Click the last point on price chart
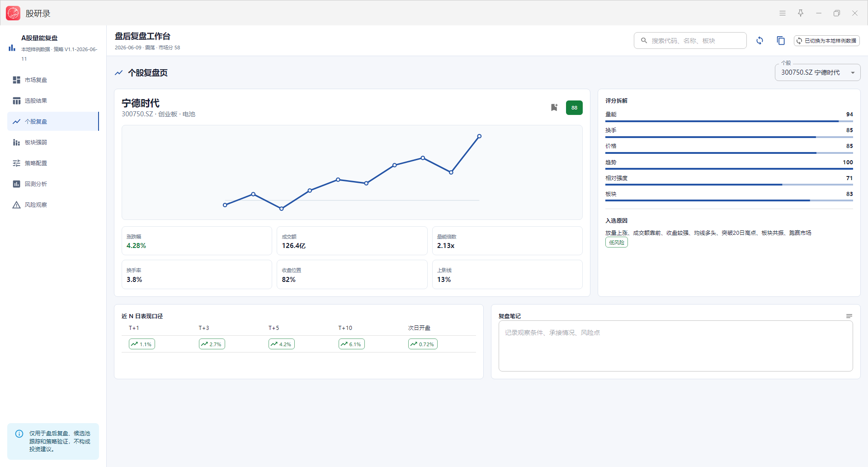The height and width of the screenshot is (467, 868). point(479,136)
